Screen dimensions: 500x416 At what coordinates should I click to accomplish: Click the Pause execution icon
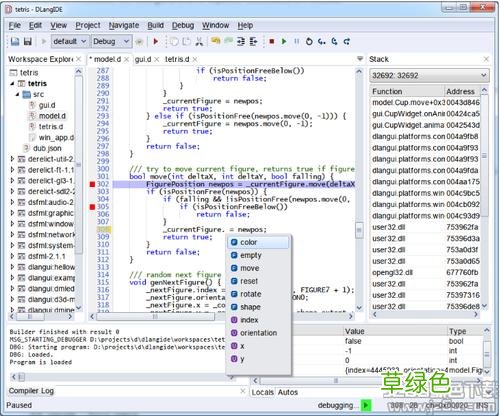(296, 41)
